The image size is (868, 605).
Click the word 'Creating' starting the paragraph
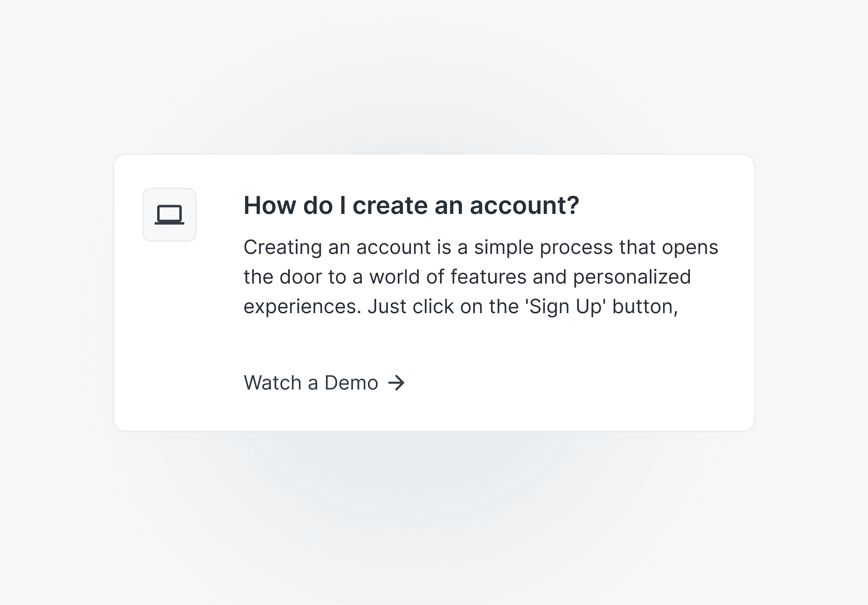pyautogui.click(x=283, y=248)
